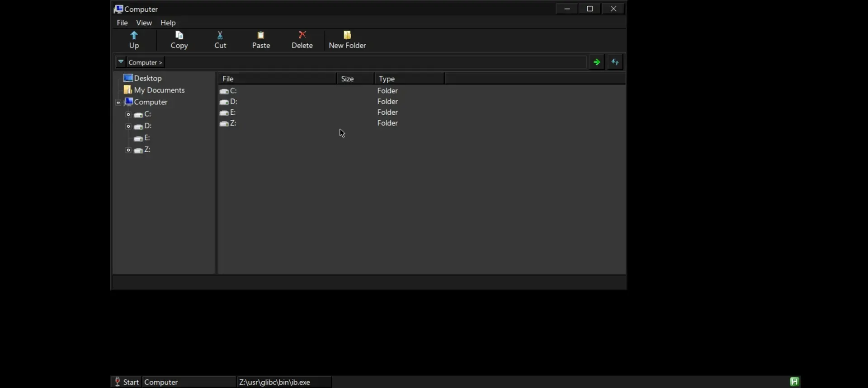This screenshot has height=388, width=868.
Task: Select Z: drive icon in file list
Action: (x=224, y=123)
